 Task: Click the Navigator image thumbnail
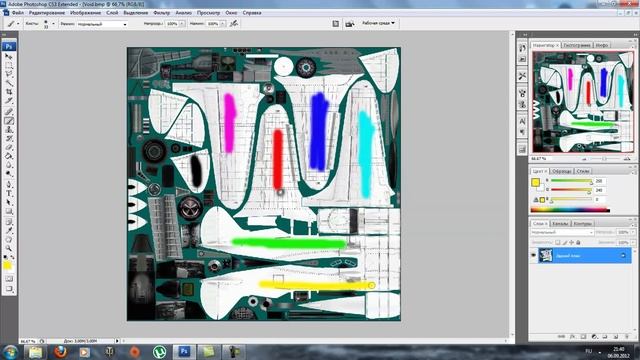583,102
